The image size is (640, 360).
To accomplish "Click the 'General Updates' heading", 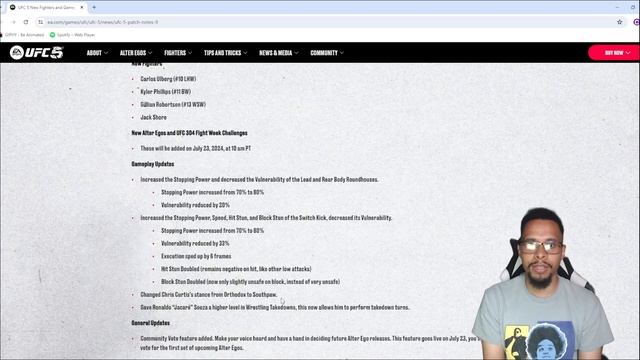I will coord(151,323).
